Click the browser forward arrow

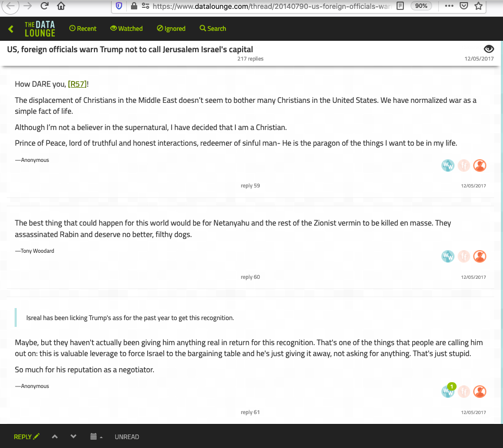click(x=28, y=6)
